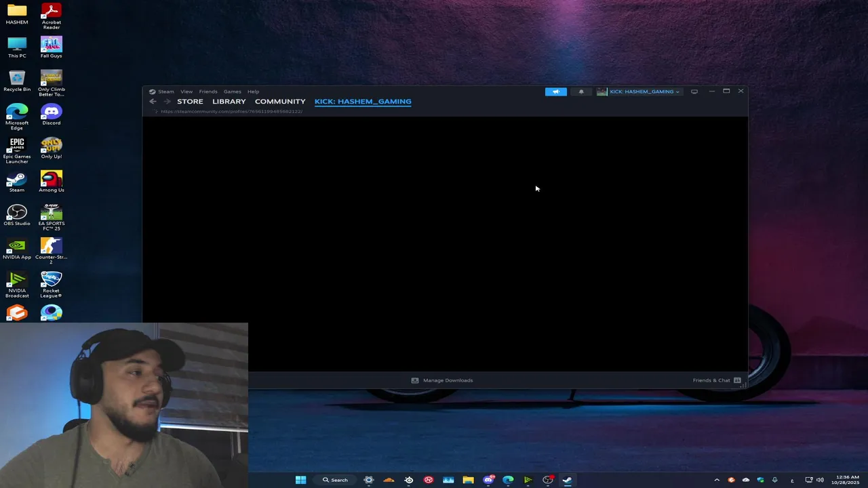Select Only Climb Better Together shortcut
This screenshot has width=868, height=488.
point(51,83)
